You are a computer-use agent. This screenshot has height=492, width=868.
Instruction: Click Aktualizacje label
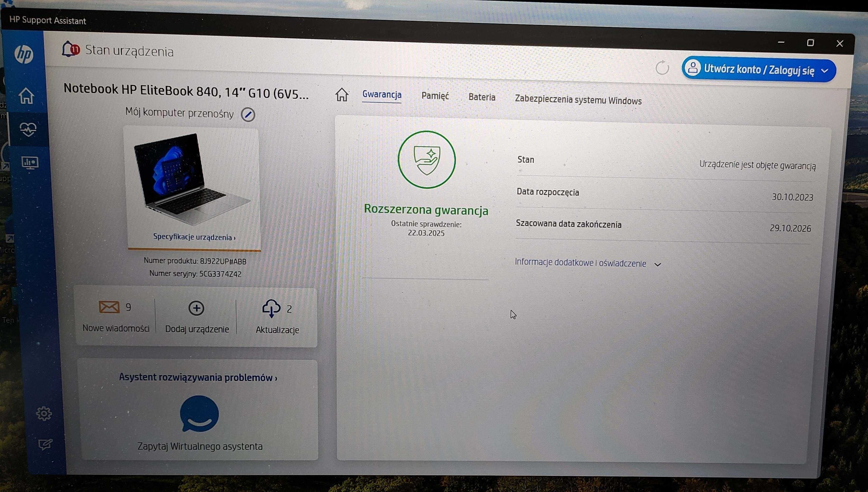pos(277,330)
